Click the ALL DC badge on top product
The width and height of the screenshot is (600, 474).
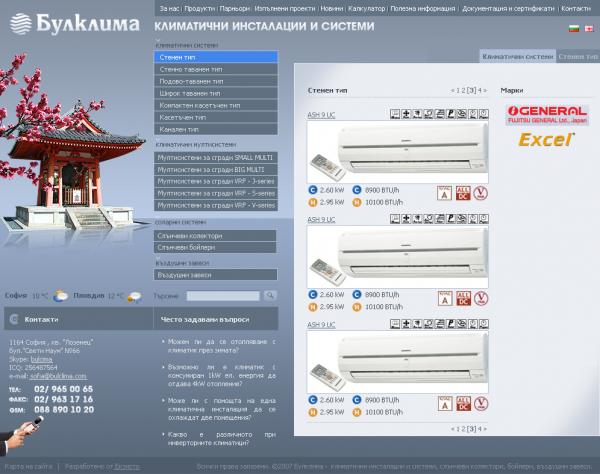463,193
